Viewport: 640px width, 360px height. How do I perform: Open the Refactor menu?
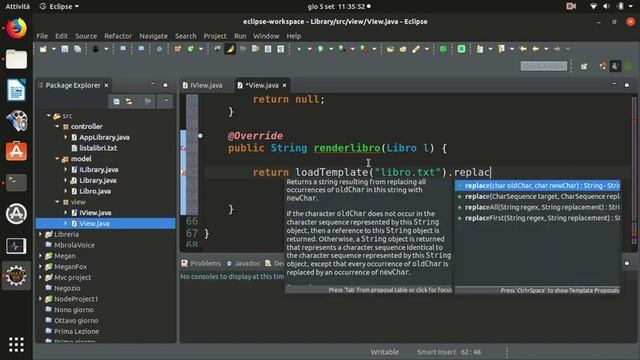tap(118, 36)
